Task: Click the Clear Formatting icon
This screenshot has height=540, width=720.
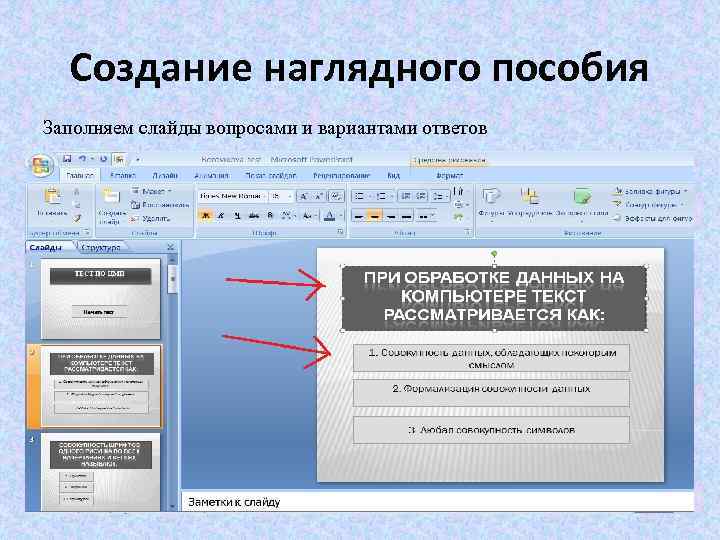Action: pyautogui.click(x=336, y=197)
